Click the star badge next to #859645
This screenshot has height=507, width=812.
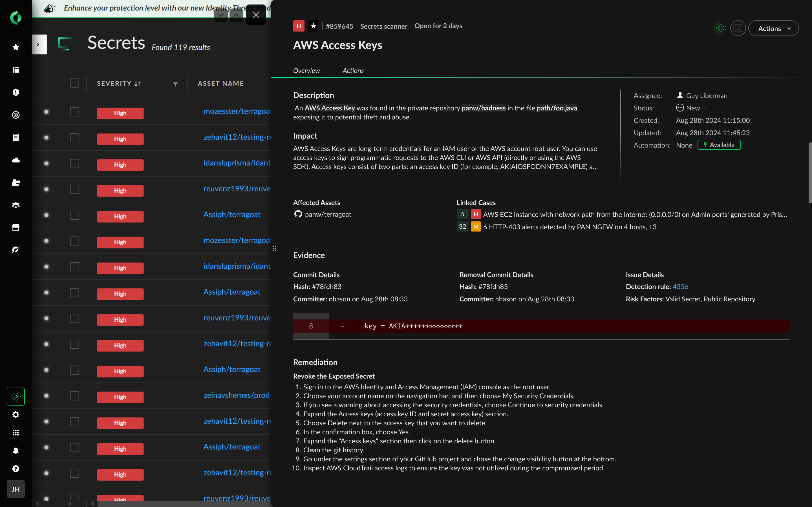[314, 26]
